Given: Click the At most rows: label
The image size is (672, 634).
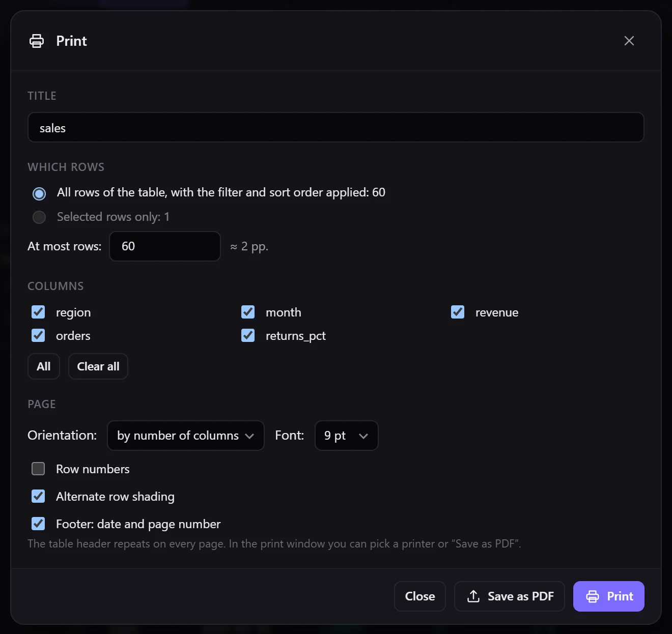Looking at the screenshot, I should click(65, 246).
